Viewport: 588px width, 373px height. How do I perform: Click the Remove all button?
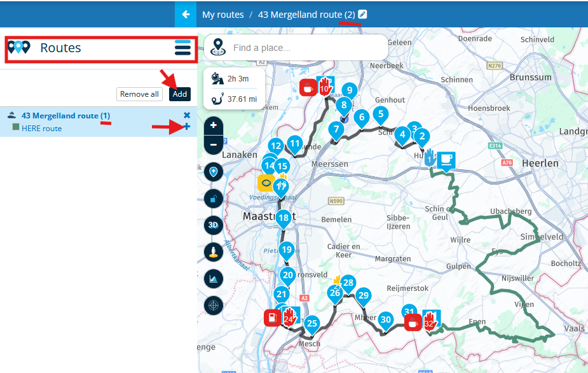point(139,94)
